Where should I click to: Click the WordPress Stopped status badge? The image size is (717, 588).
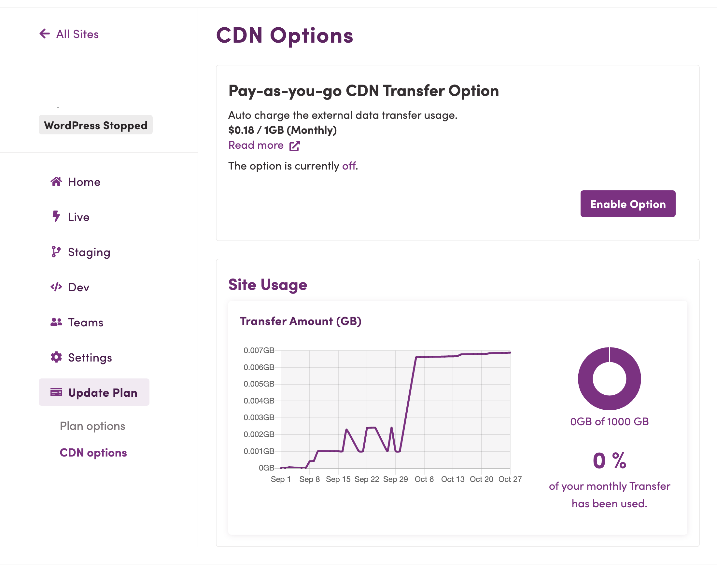[95, 125]
